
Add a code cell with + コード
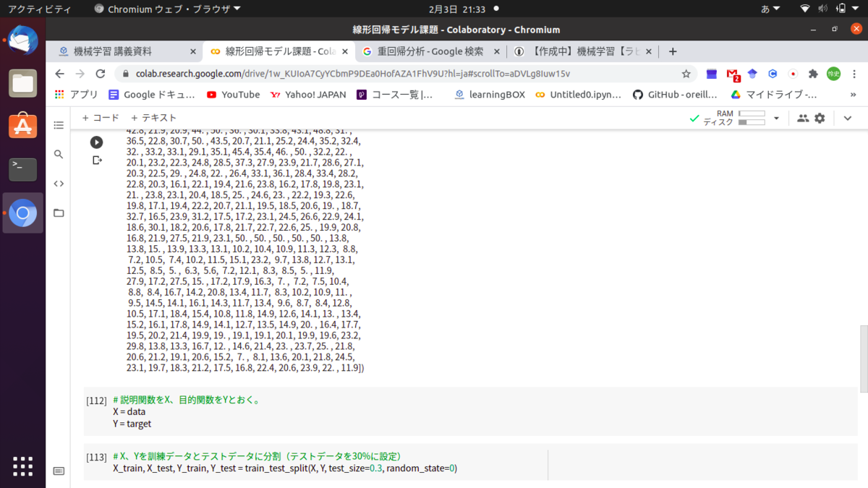(x=101, y=118)
